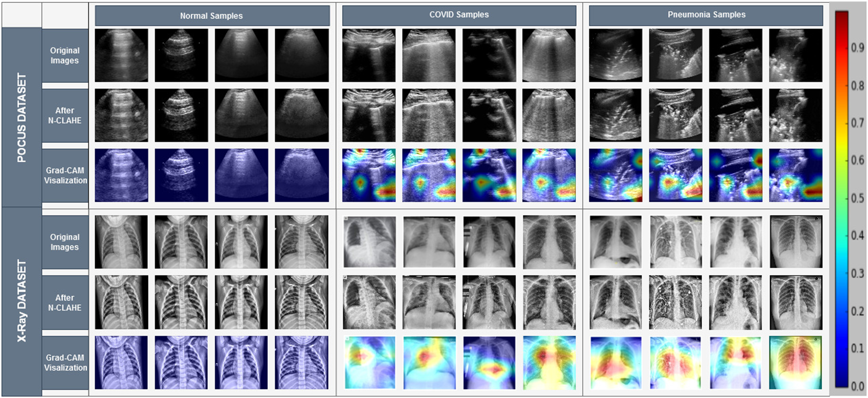Open second Pneumonia POCUS N-CLAHE image
Image resolution: width=868 pixels, height=398 pixels.
(675, 115)
